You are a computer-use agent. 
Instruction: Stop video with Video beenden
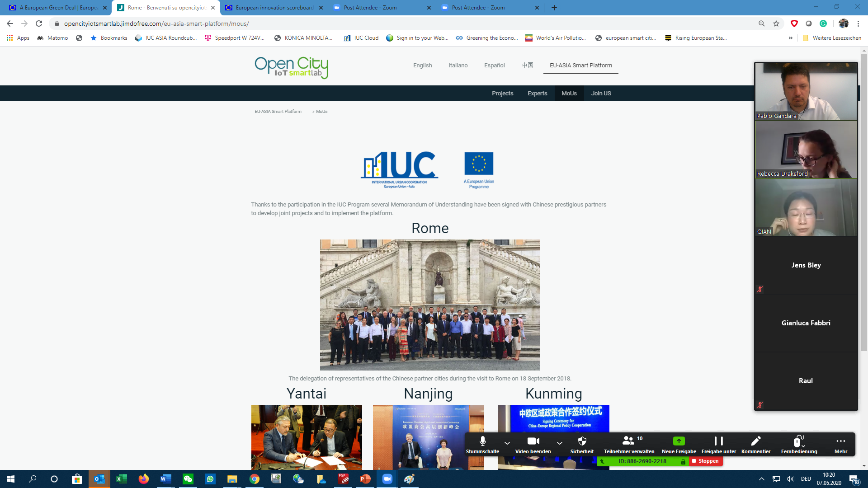(x=533, y=441)
